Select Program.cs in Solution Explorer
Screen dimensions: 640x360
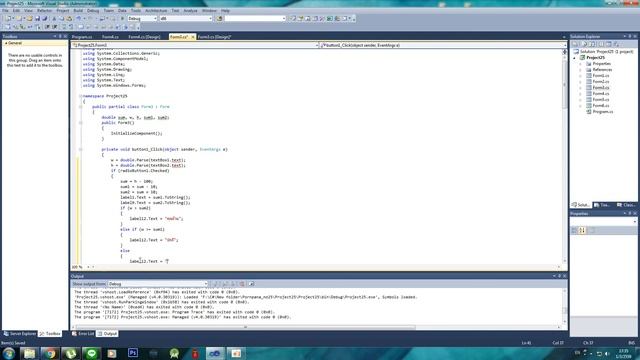[x=602, y=112]
